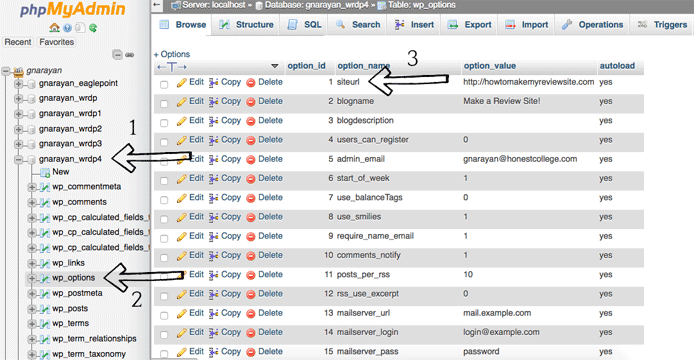Check the use_smilies row checkbox
Screen dimensions: 694x360
(164, 219)
